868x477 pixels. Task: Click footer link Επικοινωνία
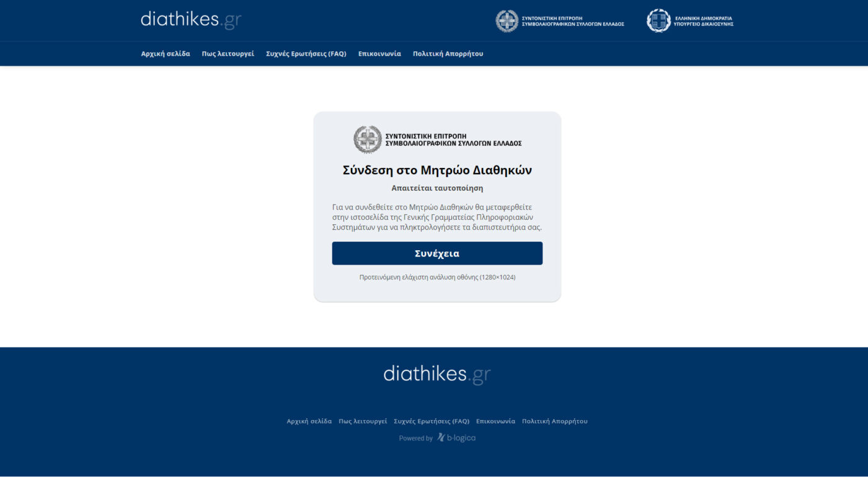pos(495,421)
